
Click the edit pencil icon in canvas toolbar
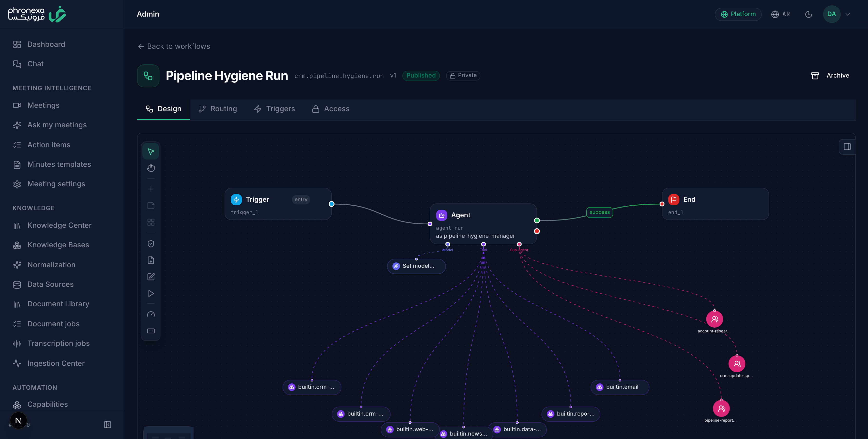[151, 277]
